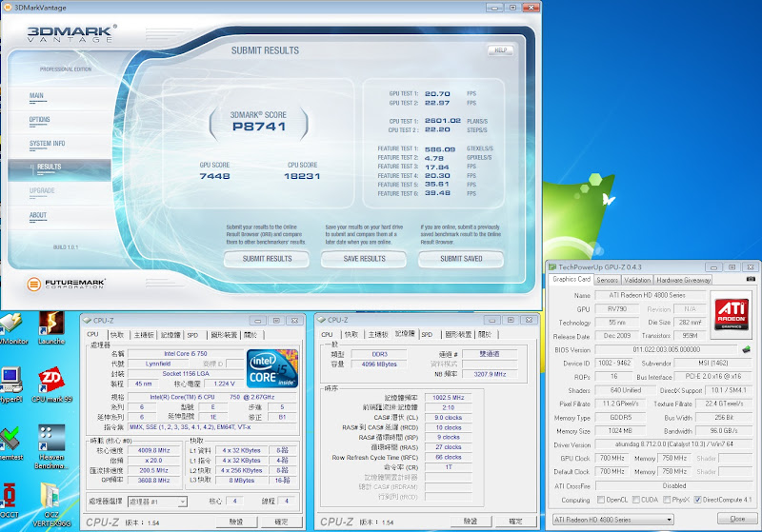
Task: Click the core speed field 4009.8 MHz
Action: tap(153, 450)
